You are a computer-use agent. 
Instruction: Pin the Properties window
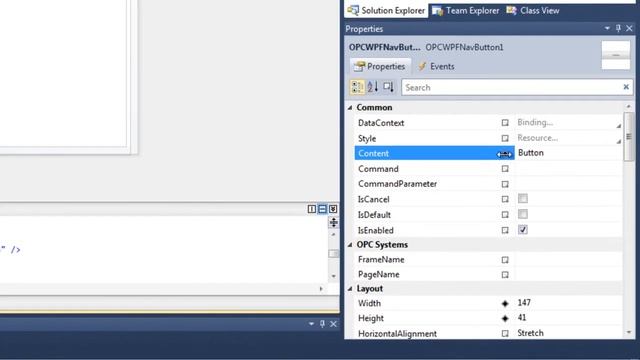[618, 28]
